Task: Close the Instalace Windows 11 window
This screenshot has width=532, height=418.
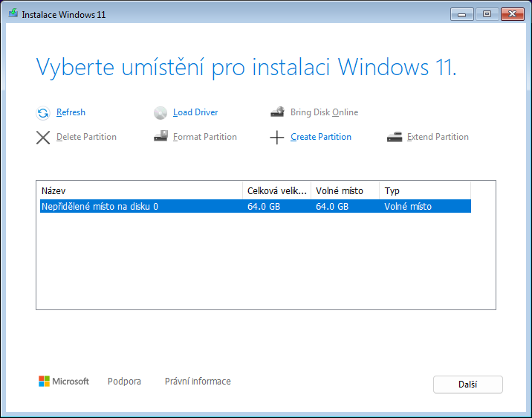Action: [513, 14]
